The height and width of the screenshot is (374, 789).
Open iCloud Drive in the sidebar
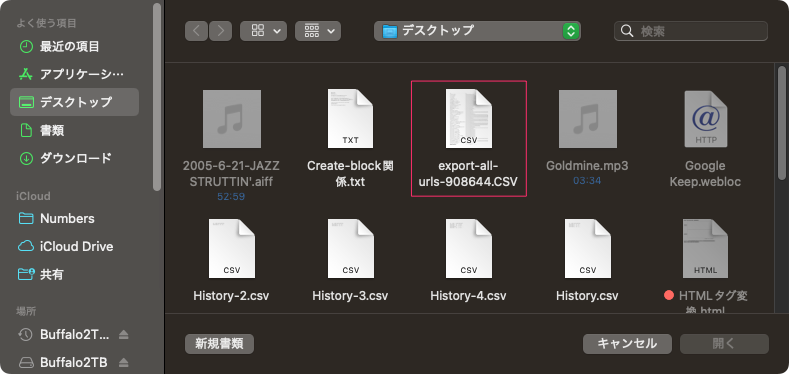(x=74, y=247)
